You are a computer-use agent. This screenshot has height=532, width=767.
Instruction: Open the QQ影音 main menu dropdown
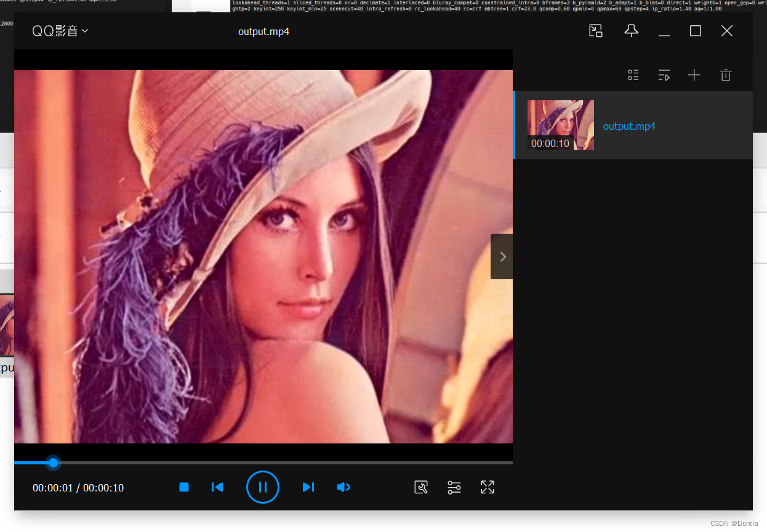60,31
